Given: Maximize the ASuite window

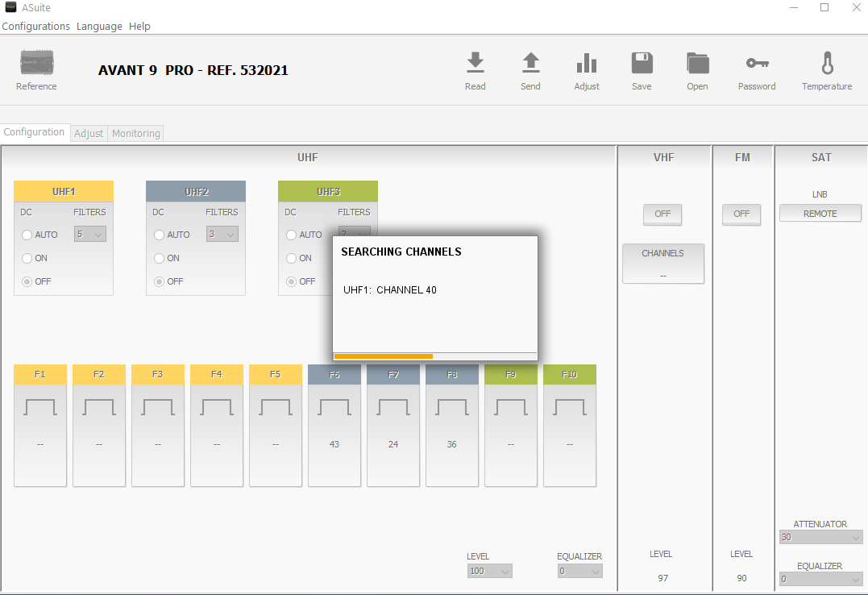Looking at the screenshot, I should point(824,8).
